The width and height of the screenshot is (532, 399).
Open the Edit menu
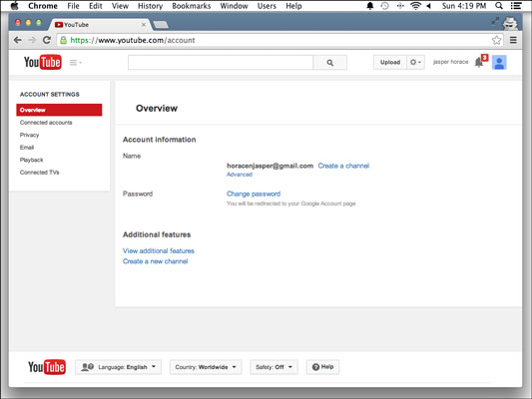(96, 6)
